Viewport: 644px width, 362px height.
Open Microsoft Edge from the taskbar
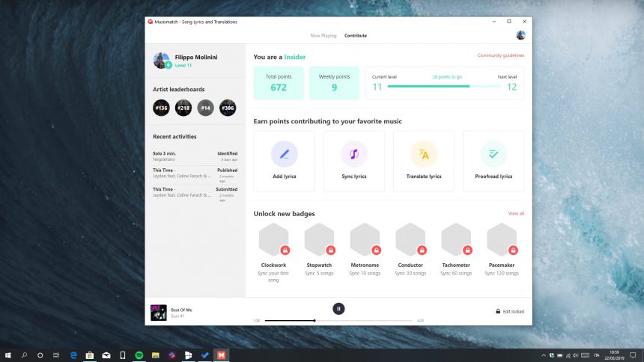tap(73, 355)
